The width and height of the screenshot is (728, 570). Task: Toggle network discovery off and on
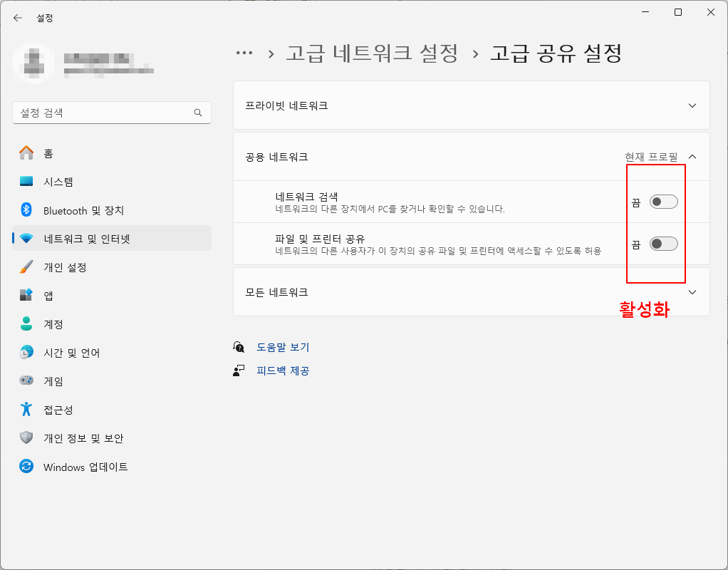coord(664,201)
